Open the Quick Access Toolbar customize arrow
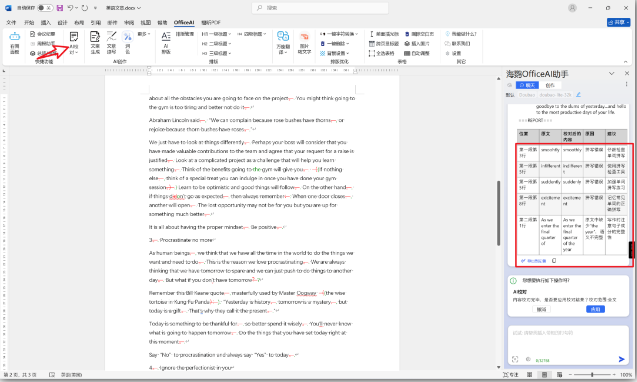Viewport: 637px width, 382px height. pyautogui.click(x=95, y=8)
